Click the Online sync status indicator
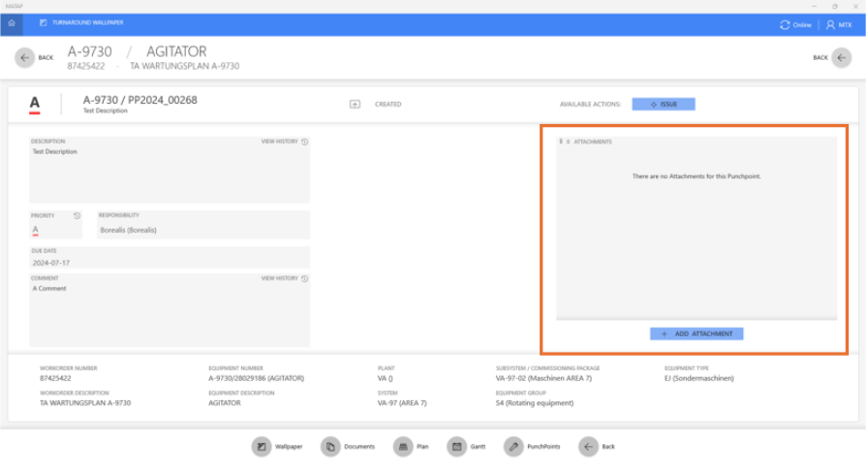868x473 pixels. coord(796,24)
